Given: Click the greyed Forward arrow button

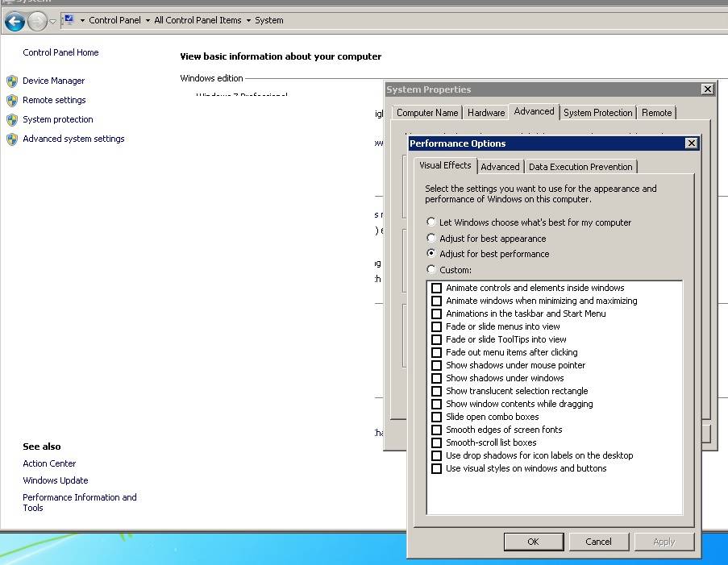Looking at the screenshot, I should tap(37, 21).
